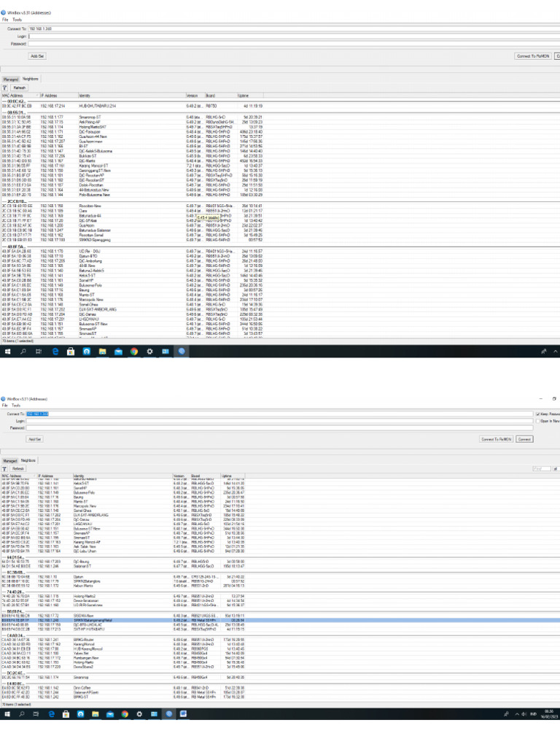Sort by Uptime column in lower window
Viewport: 560px width, 747px height.
click(x=233, y=476)
